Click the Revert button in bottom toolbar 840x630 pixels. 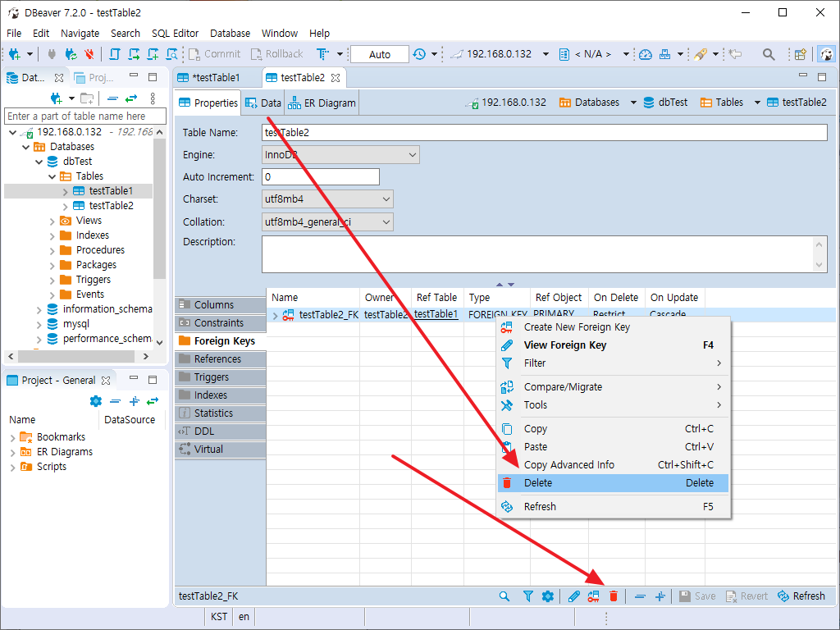(x=746, y=596)
